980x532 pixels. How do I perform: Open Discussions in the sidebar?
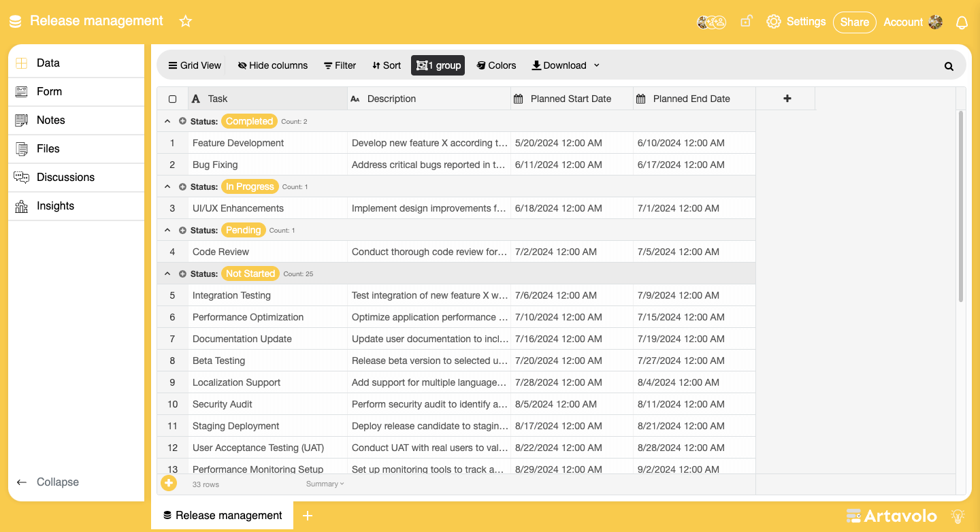click(76, 178)
